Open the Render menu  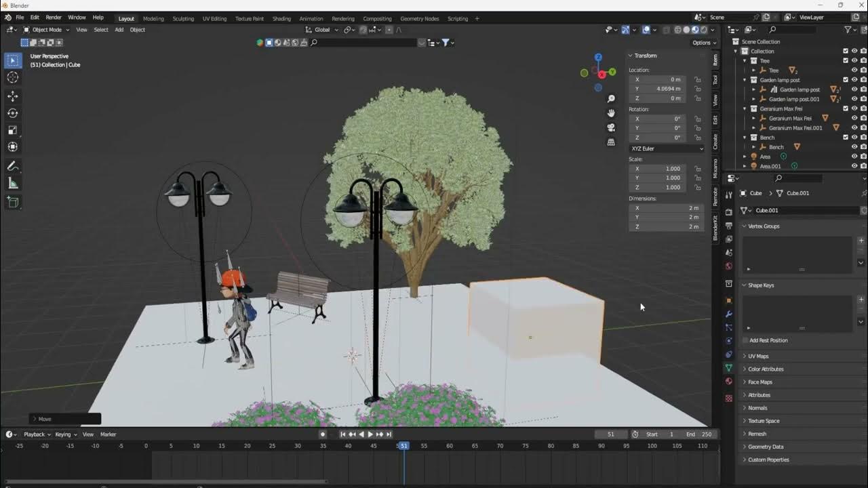[54, 17]
